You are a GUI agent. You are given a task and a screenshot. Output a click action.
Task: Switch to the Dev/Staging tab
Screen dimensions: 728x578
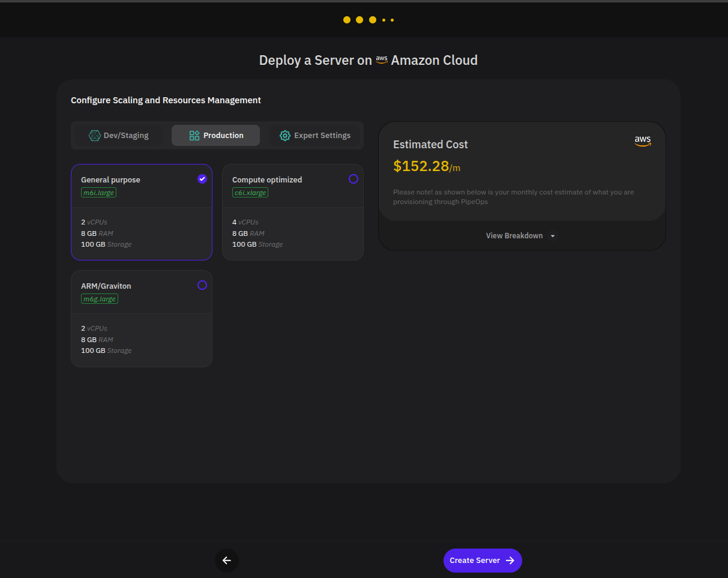(x=118, y=136)
